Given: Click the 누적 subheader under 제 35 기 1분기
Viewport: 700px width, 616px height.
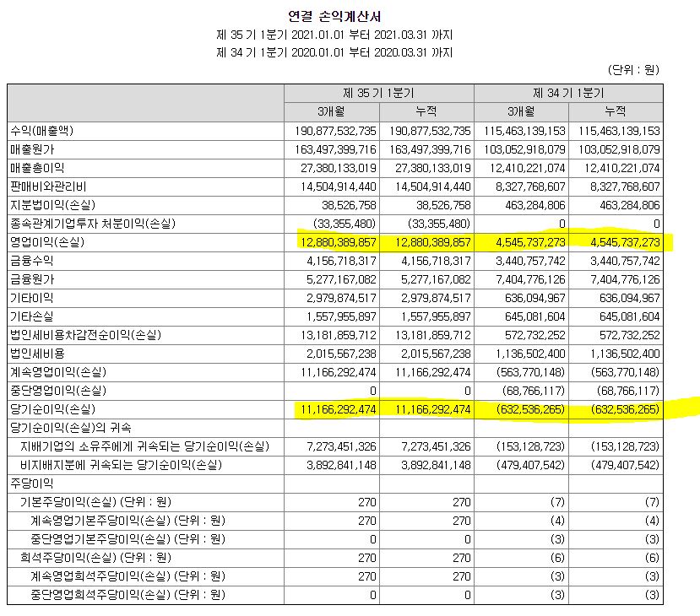Looking at the screenshot, I should tap(426, 111).
